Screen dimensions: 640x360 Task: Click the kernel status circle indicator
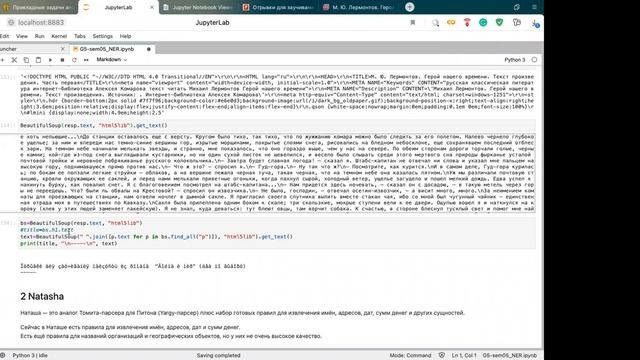click(534, 60)
